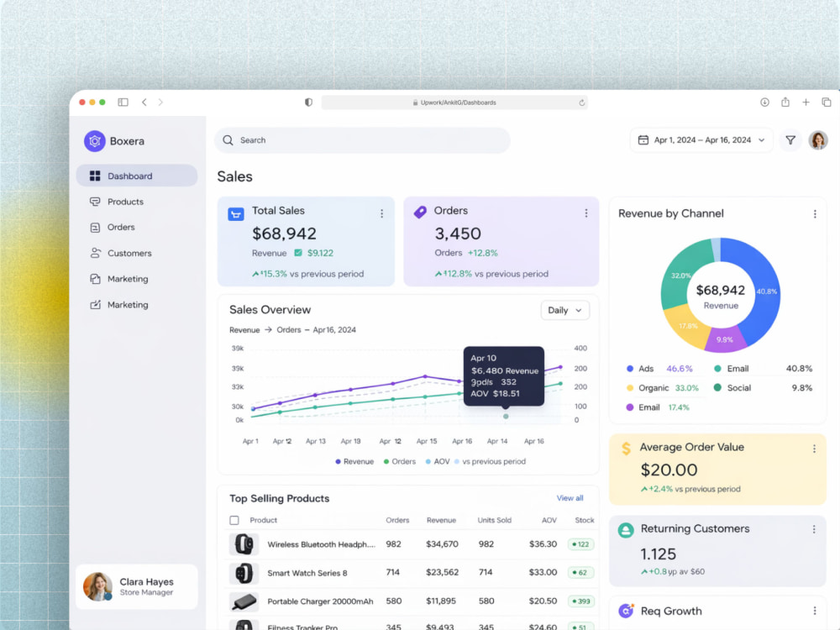Click the Orders sidebar icon
Screen dimensions: 840x630
click(95, 227)
